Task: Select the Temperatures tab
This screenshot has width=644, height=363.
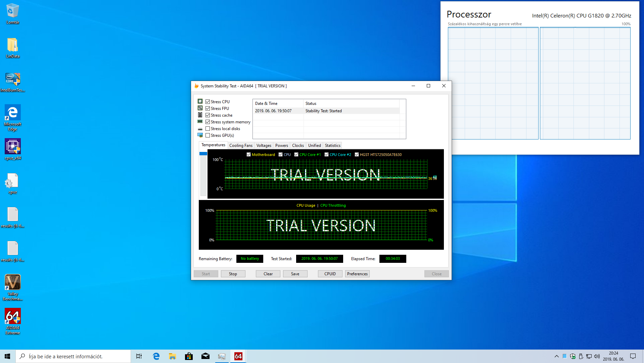Action: click(x=213, y=145)
